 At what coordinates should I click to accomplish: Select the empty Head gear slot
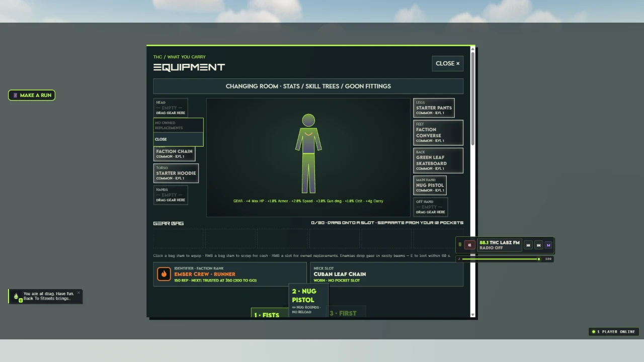coord(171,108)
